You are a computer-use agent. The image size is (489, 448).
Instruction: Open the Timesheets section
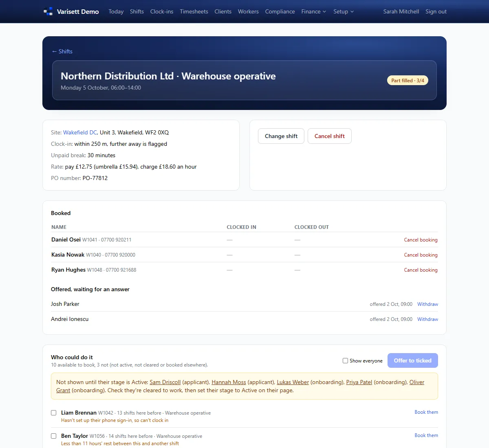click(x=194, y=11)
